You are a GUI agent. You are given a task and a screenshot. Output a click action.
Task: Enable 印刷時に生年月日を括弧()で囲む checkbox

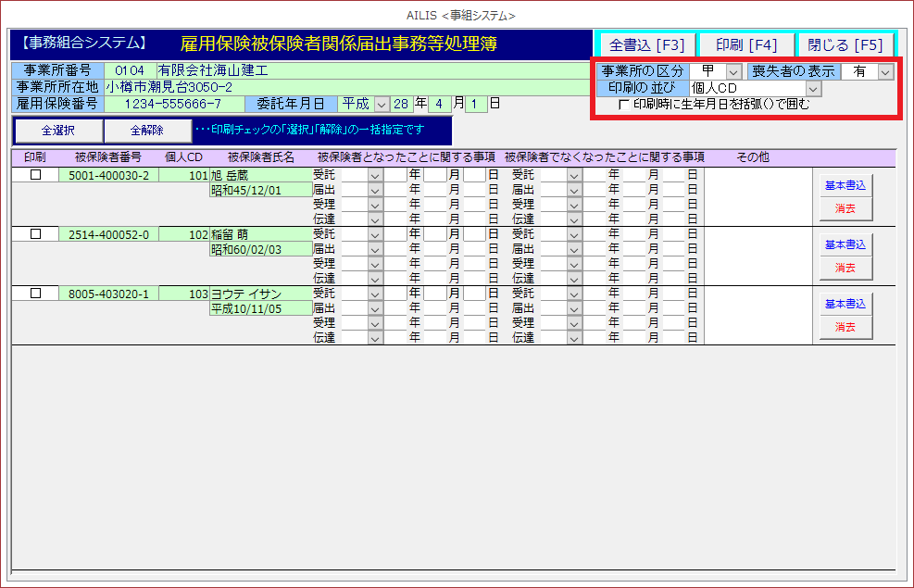[624, 105]
